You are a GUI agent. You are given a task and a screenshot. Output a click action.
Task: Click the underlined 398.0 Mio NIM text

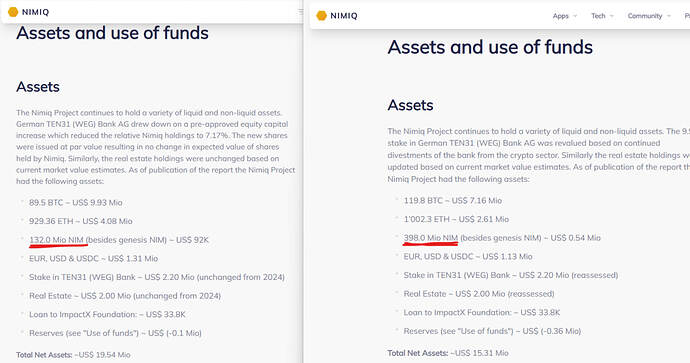pyautogui.click(x=431, y=238)
